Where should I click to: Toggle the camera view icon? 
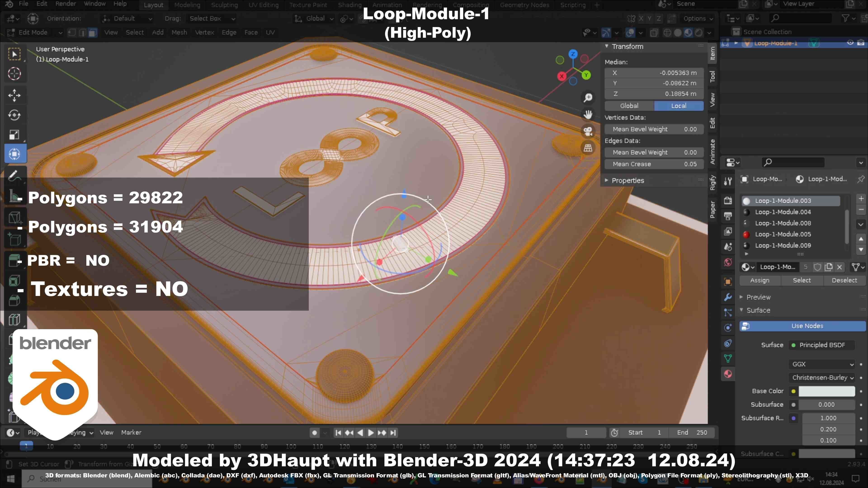click(588, 131)
